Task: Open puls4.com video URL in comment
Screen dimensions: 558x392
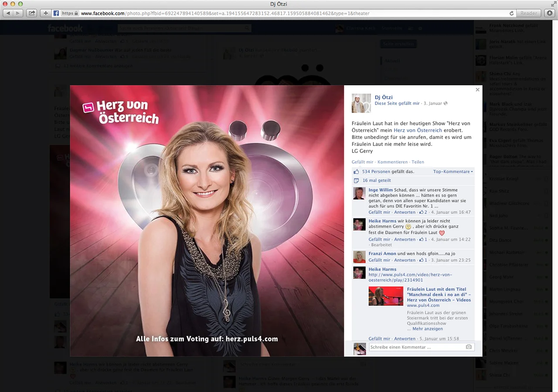Action: point(410,277)
